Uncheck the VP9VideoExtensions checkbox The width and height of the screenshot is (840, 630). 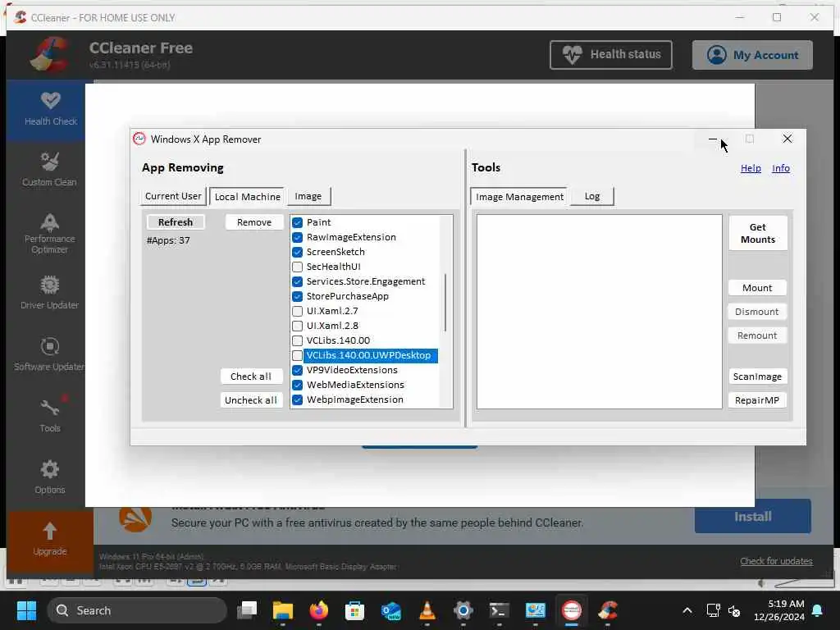(x=297, y=370)
